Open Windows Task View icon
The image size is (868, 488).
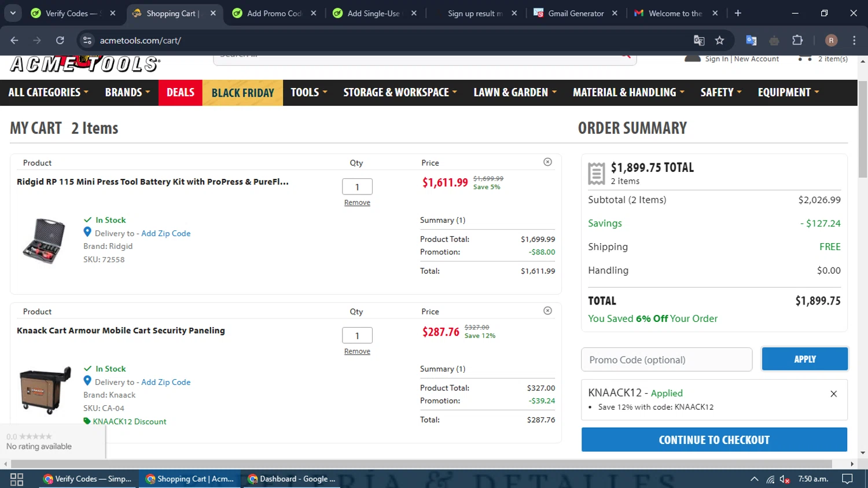pos(17,479)
